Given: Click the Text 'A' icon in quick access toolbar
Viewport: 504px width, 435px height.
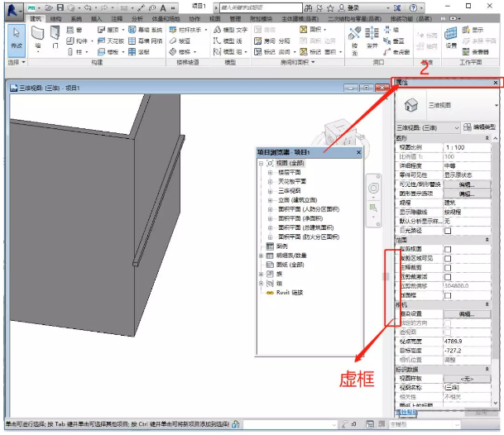Looking at the screenshot, I should click(163, 7).
